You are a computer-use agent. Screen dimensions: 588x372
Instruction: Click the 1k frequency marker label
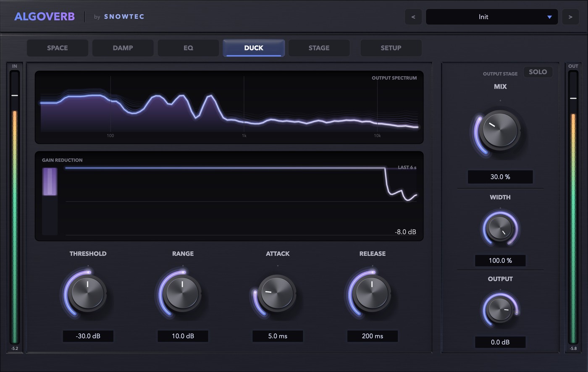pyautogui.click(x=244, y=136)
